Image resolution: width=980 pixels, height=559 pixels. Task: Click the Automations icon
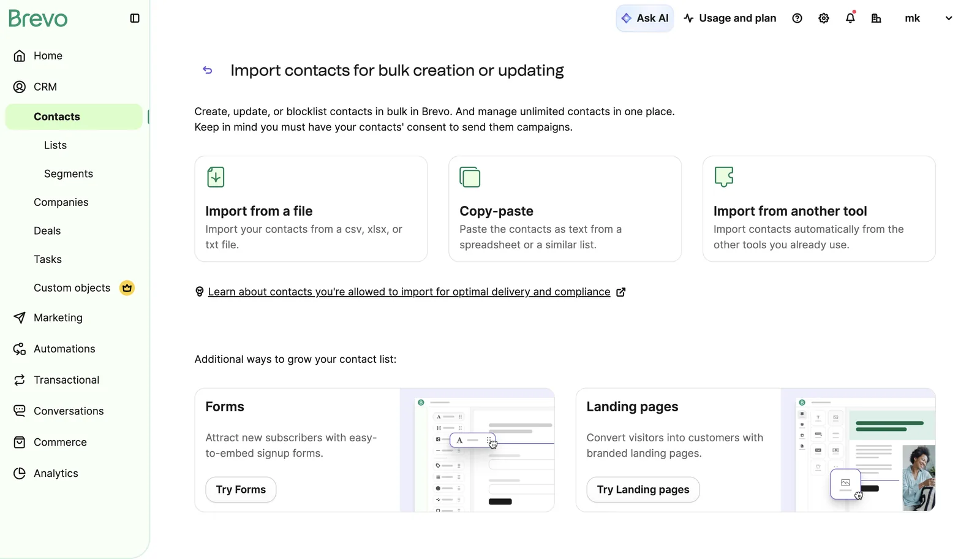pos(20,349)
